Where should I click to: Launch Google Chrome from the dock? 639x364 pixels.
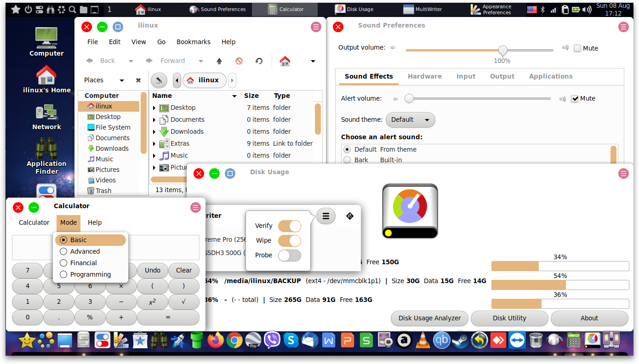tap(234, 341)
